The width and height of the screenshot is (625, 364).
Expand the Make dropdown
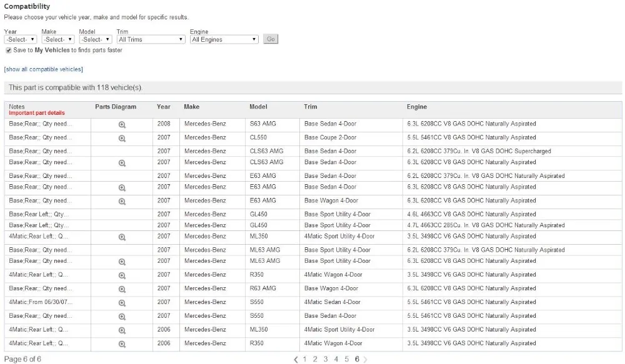(x=57, y=39)
